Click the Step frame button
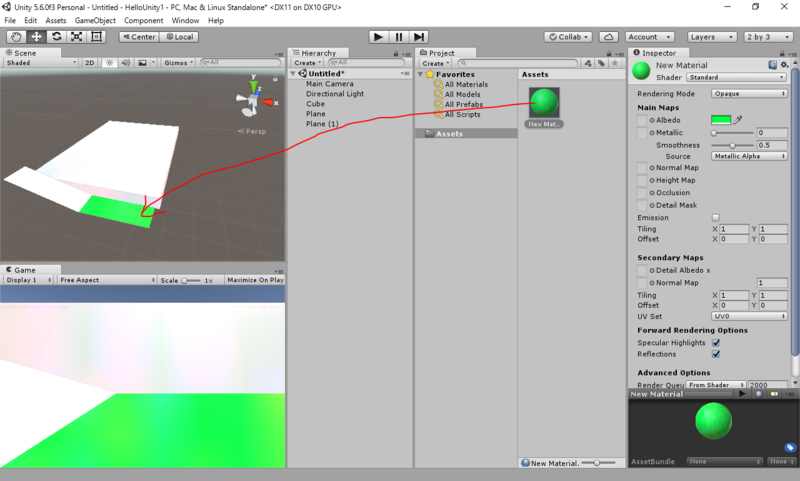The height and width of the screenshot is (481, 800). tap(418, 37)
